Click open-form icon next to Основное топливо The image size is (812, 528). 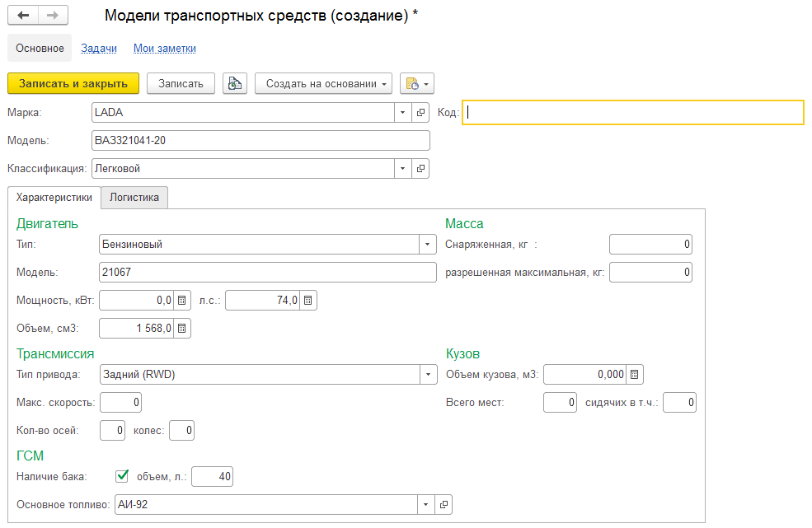click(444, 504)
